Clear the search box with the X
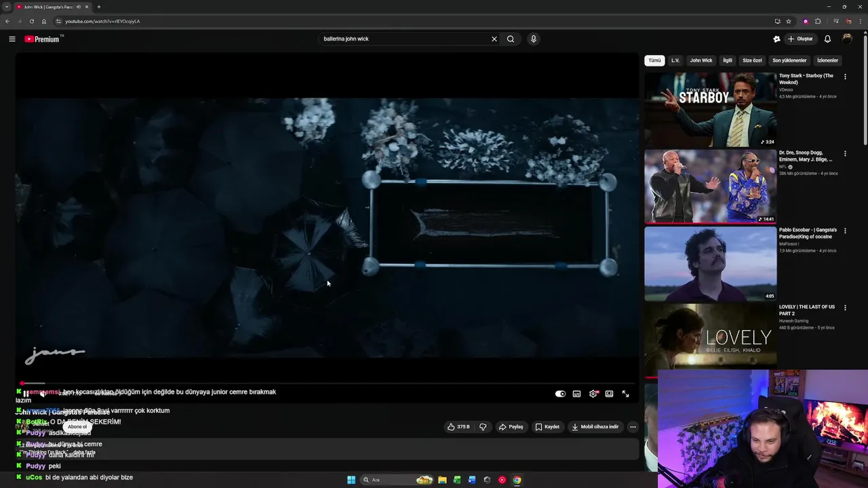Viewport: 868px width, 488px height. pyautogui.click(x=494, y=39)
